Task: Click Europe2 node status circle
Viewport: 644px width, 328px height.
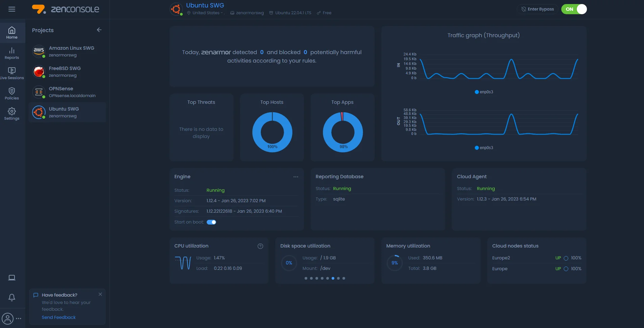Action: click(566, 258)
